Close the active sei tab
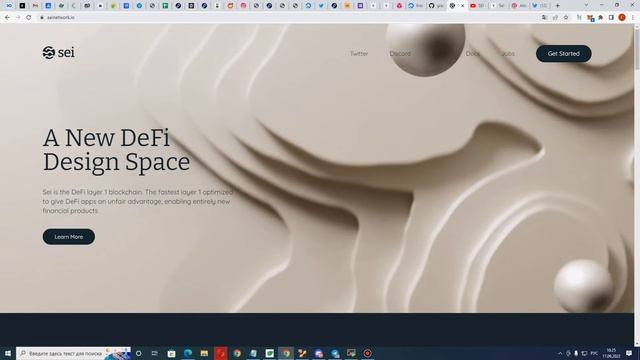The image size is (640, 360). coord(462,6)
